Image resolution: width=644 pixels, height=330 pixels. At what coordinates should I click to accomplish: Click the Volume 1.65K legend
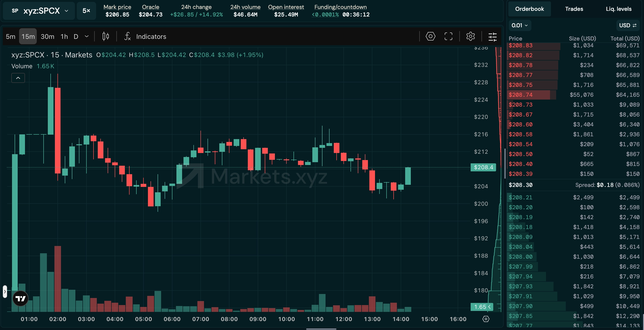coord(33,66)
